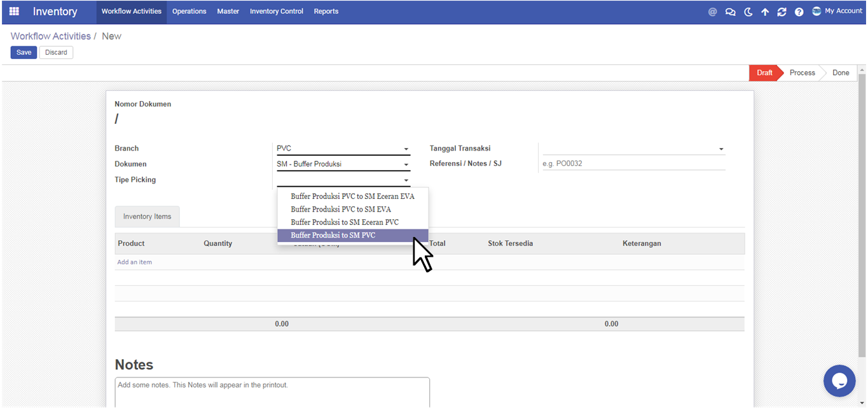Image resolution: width=868 pixels, height=408 pixels.
Task: Switch to the Inventory Items tab
Action: pyautogui.click(x=147, y=217)
